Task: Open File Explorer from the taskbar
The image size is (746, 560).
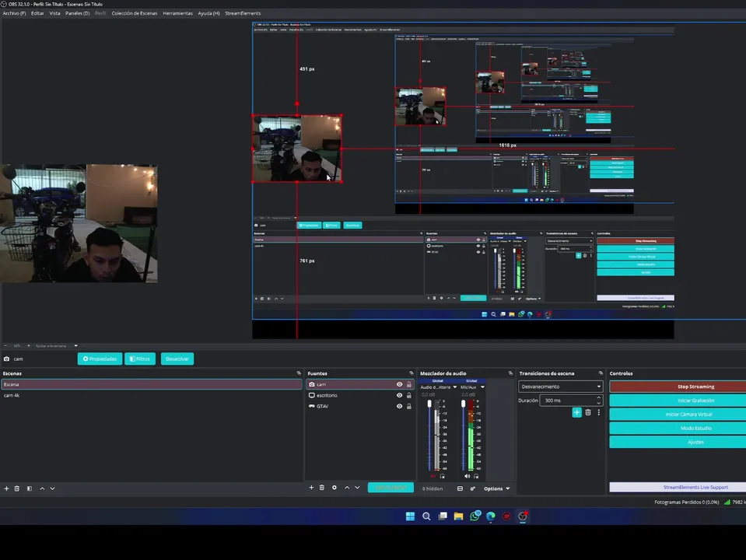Action: (x=459, y=516)
